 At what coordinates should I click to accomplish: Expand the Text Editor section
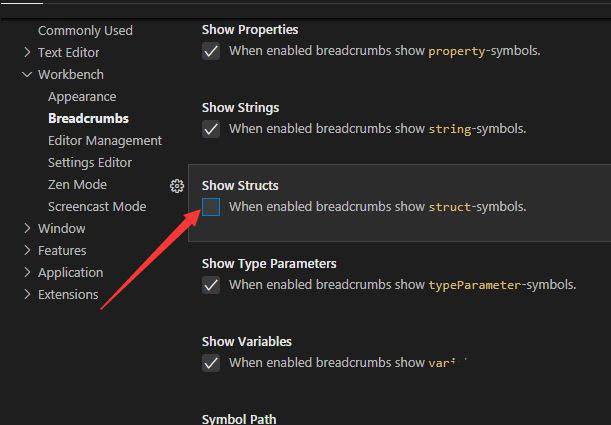(27, 52)
